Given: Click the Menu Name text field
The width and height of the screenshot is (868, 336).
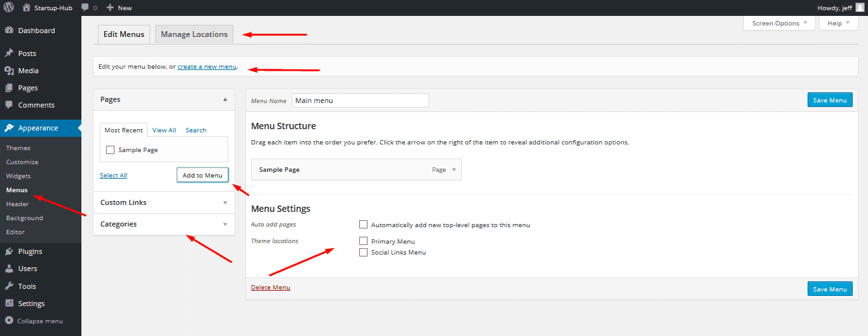Looking at the screenshot, I should click(x=360, y=101).
